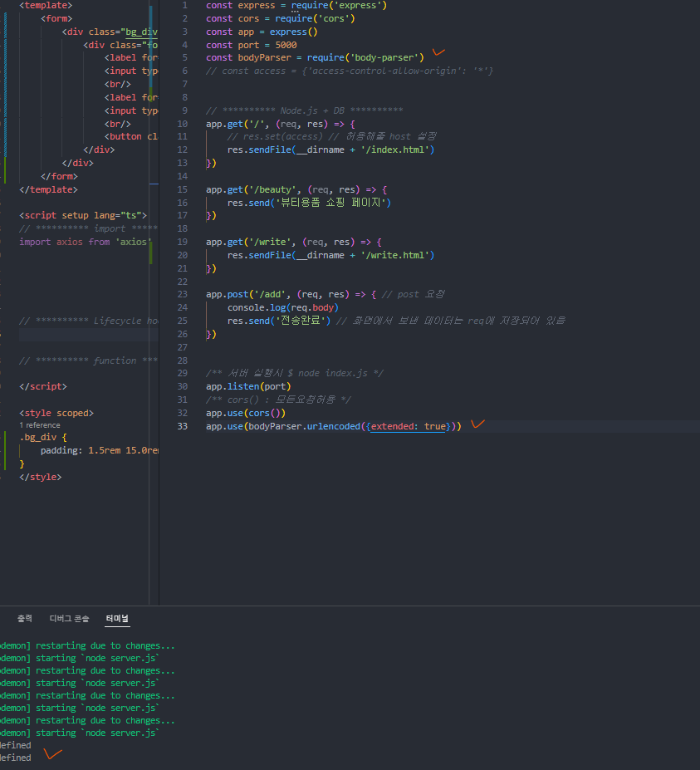Click the console.log(req.body) line
This screenshot has height=770, width=700.
[283, 308]
